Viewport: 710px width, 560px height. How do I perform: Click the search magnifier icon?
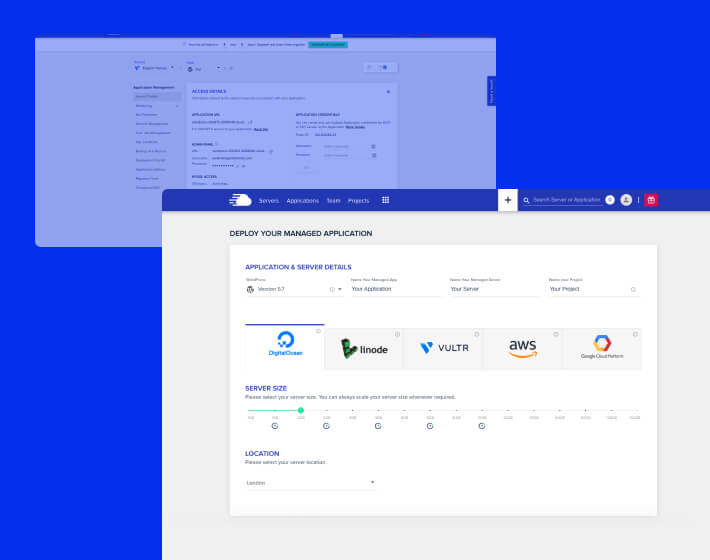[x=526, y=200]
